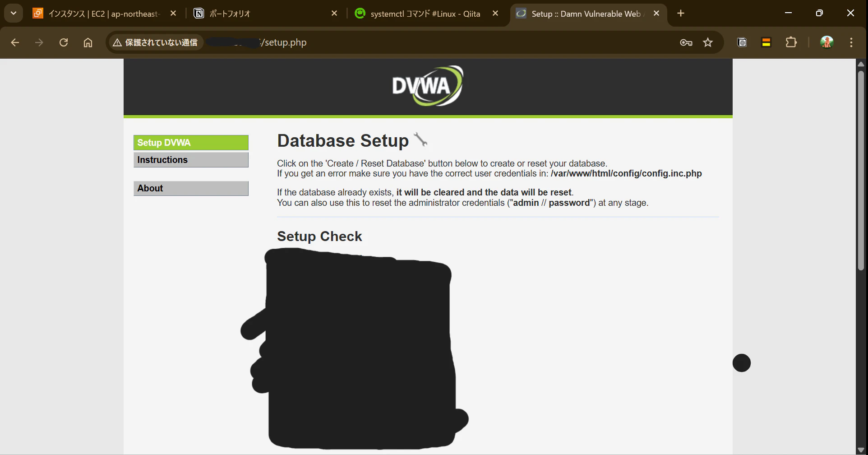Click the page scrollbar up arrow
Screen dimensions: 868x455
[x=861, y=64]
